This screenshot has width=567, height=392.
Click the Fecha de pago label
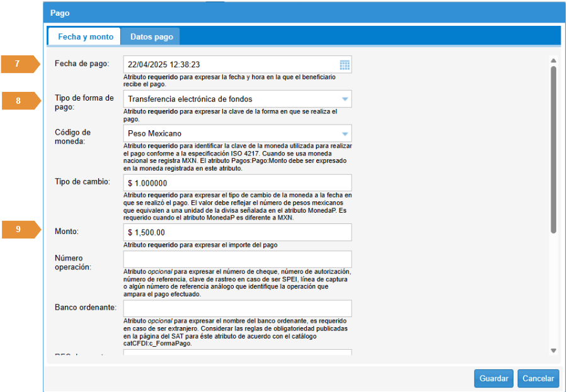[82, 64]
